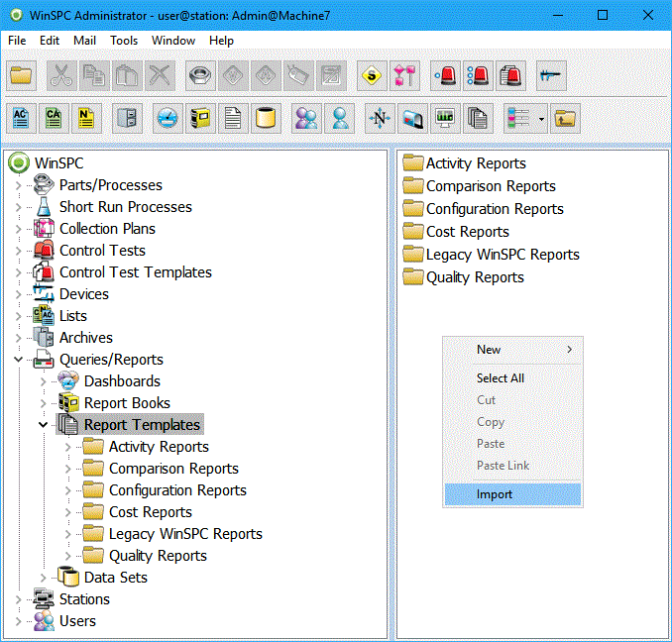Viewport: 672px width, 642px height.
Task: Open the Mail menu
Action: [x=84, y=41]
